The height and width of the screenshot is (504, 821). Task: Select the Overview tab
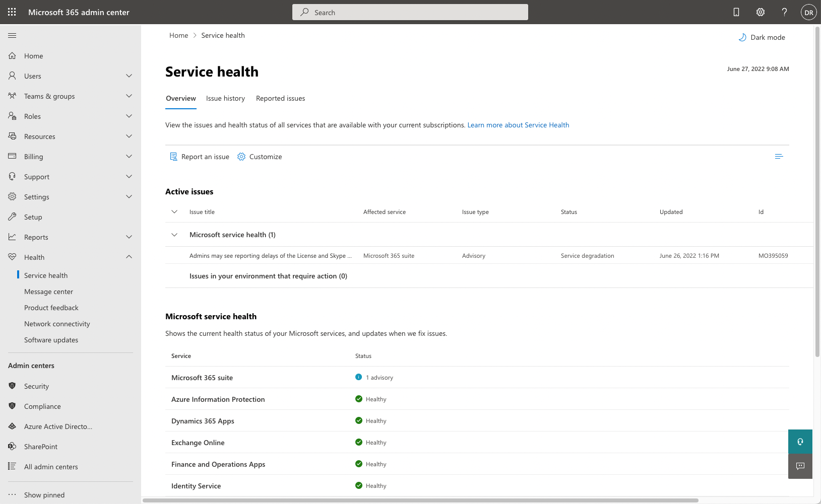tap(181, 98)
